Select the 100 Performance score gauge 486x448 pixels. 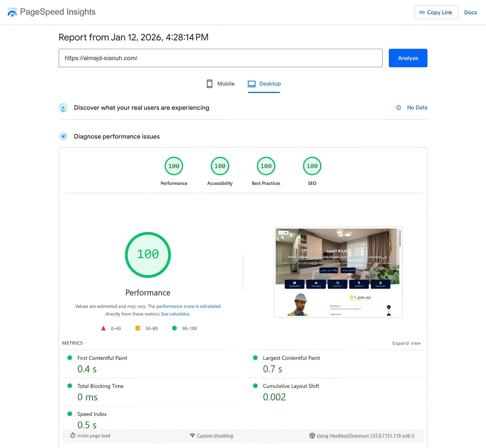(148, 255)
